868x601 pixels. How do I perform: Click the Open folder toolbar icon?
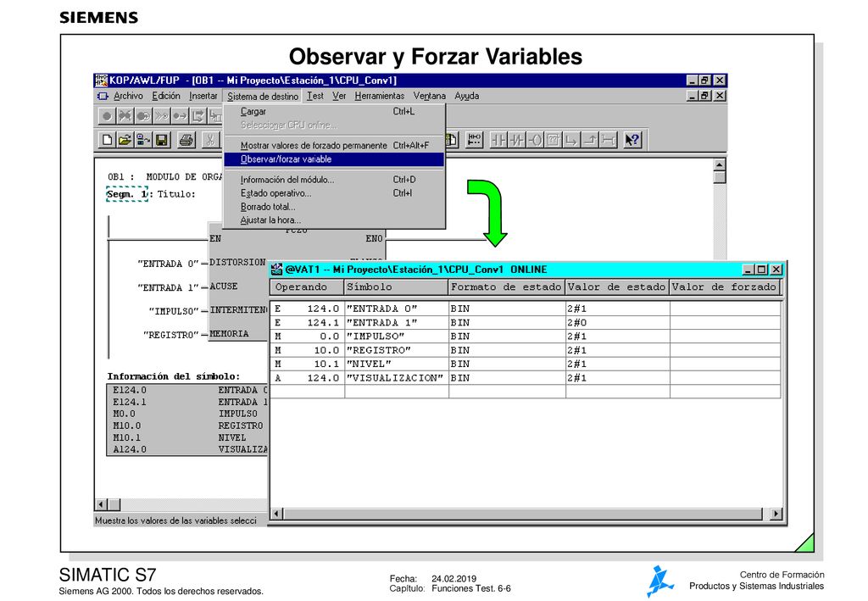(125, 140)
